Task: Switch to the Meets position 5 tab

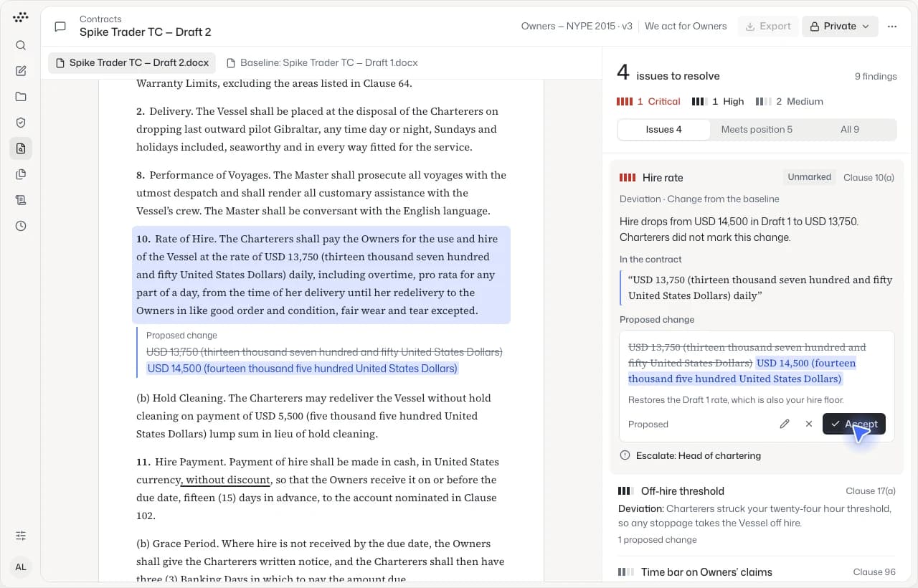Action: coord(757,130)
